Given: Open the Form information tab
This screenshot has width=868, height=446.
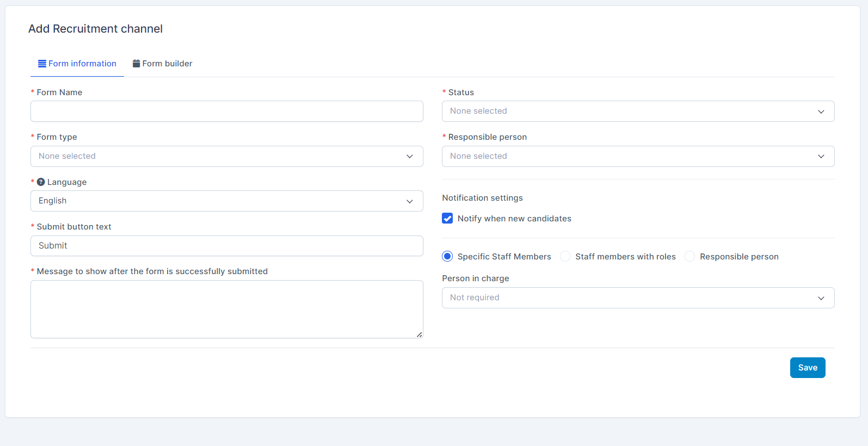Looking at the screenshot, I should (x=77, y=64).
